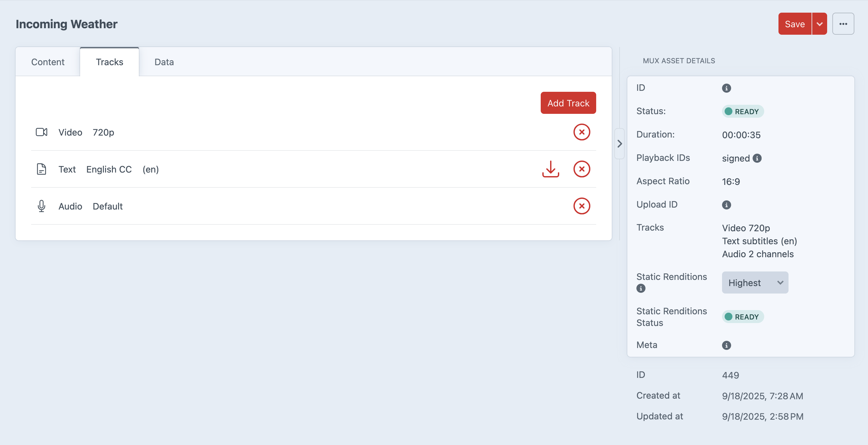Expand the Save options dropdown arrow
The width and height of the screenshot is (868, 445).
click(819, 24)
